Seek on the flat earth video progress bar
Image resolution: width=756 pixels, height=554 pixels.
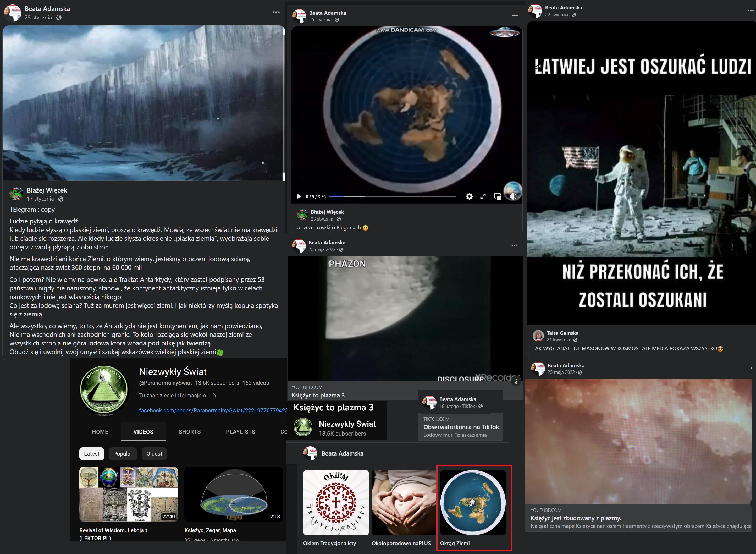[393, 196]
